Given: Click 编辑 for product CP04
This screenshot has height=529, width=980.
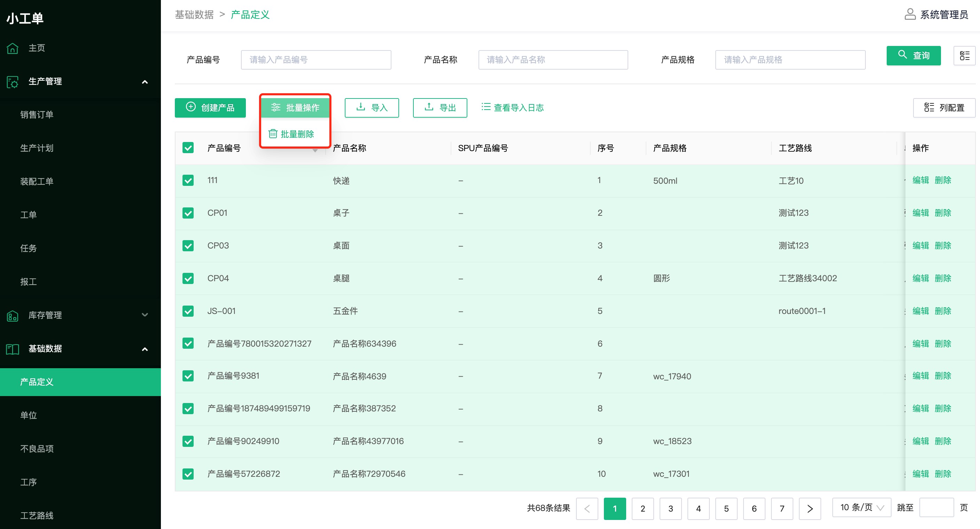Looking at the screenshot, I should (x=921, y=278).
